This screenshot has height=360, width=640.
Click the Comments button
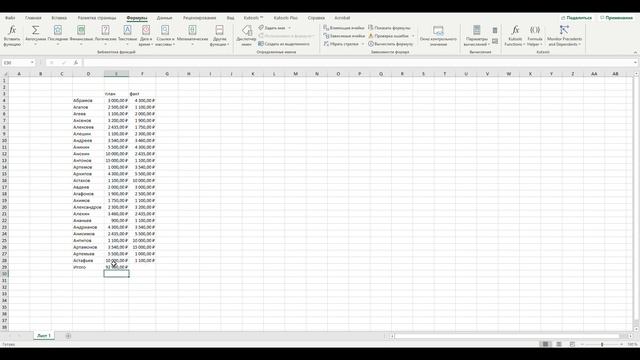pos(616,18)
